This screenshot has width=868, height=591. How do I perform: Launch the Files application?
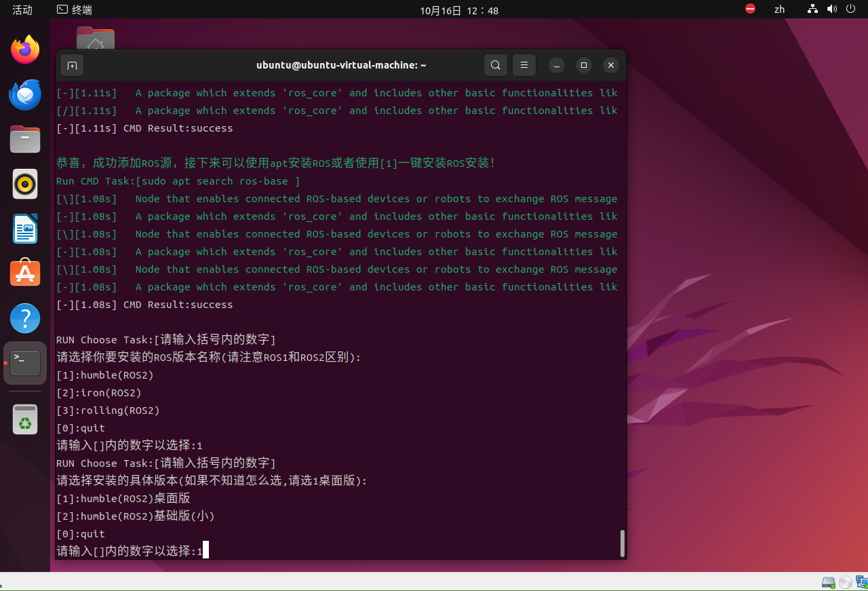coord(24,139)
